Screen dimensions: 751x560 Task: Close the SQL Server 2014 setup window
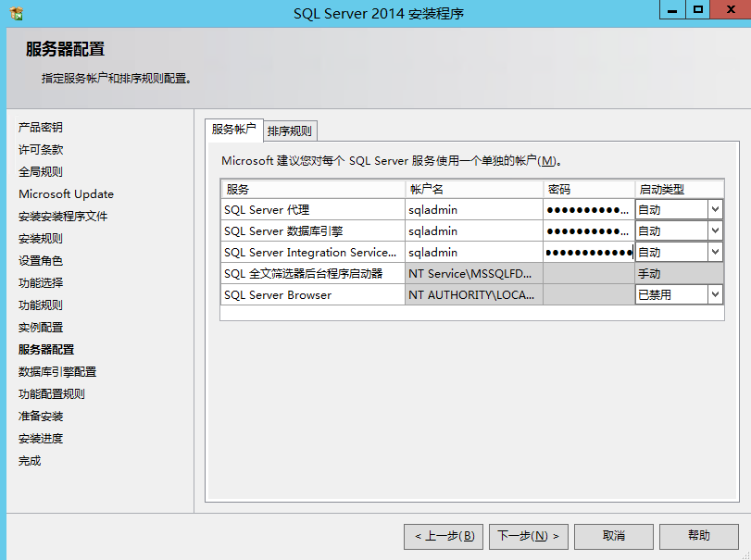[731, 9]
